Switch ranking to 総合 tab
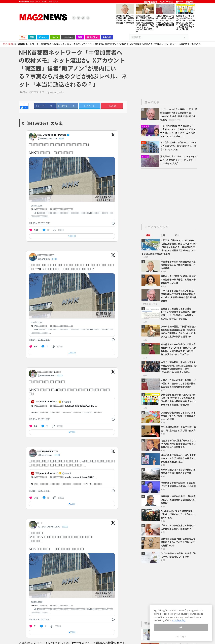 177,235
